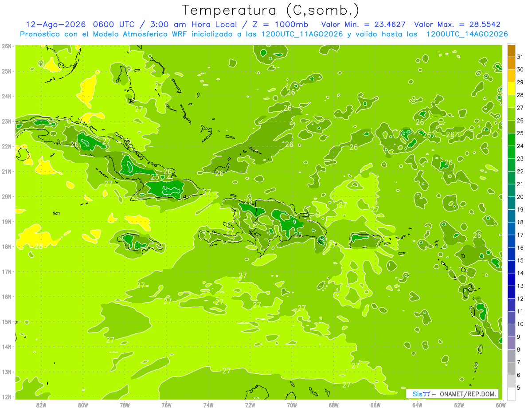Click the yellow colorbar segment between 28 and 29
The height and width of the screenshot is (411, 532).
[511, 89]
